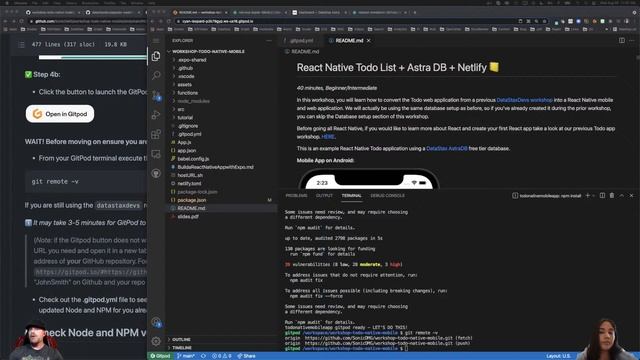
Task: Expand the functions folder
Action: tap(187, 93)
